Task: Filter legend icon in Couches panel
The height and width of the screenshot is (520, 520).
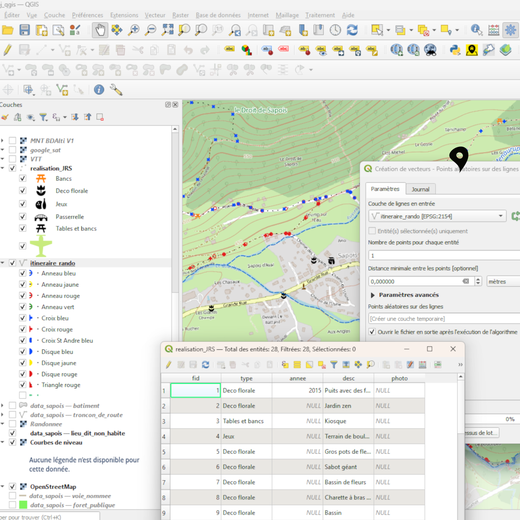Action: point(43,117)
